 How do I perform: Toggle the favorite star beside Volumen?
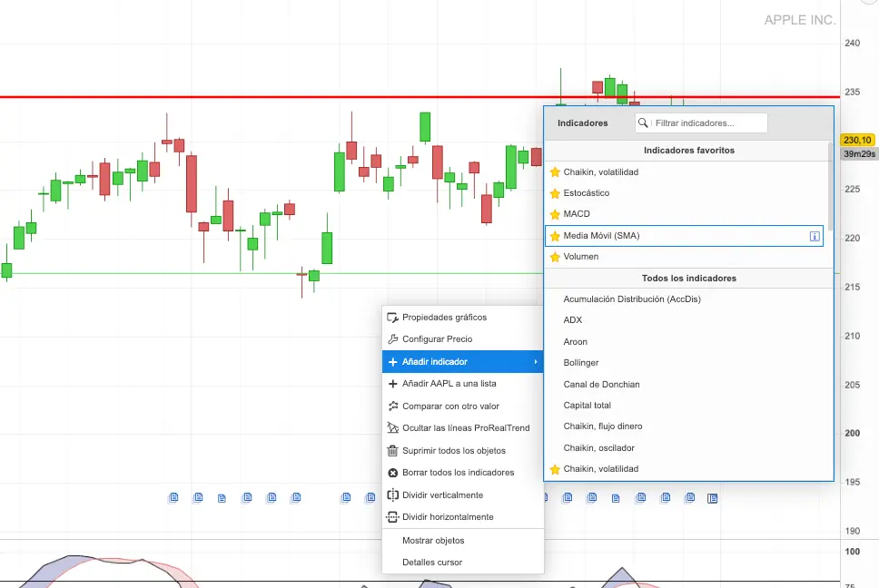[555, 258]
